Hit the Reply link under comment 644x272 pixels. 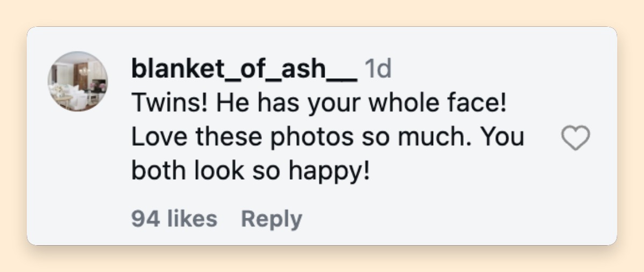tap(272, 219)
